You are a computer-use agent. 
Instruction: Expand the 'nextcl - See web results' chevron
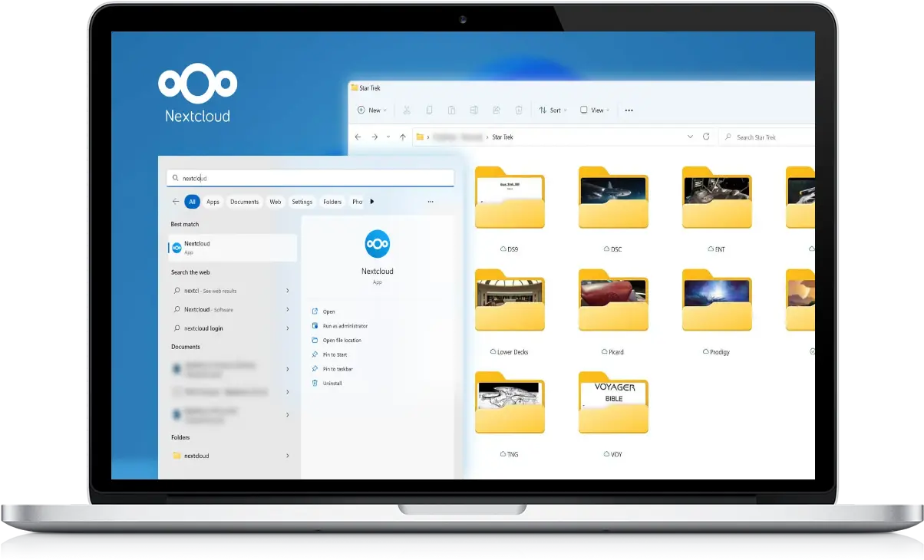[x=288, y=291]
